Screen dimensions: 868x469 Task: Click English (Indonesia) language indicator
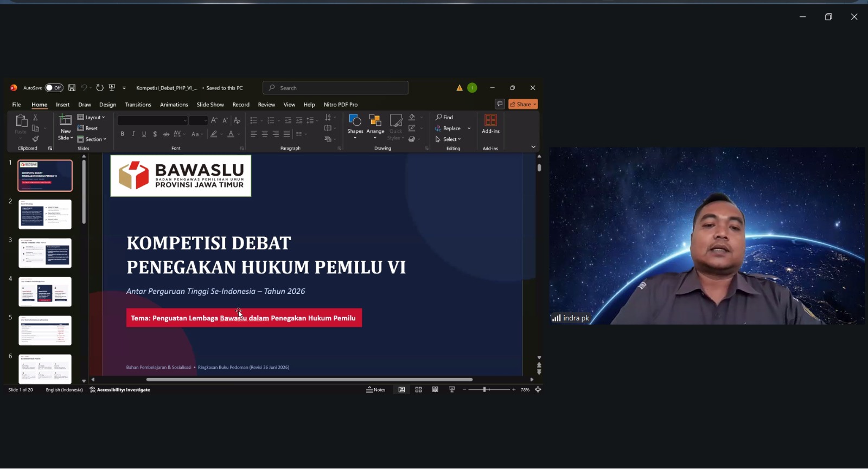point(64,390)
